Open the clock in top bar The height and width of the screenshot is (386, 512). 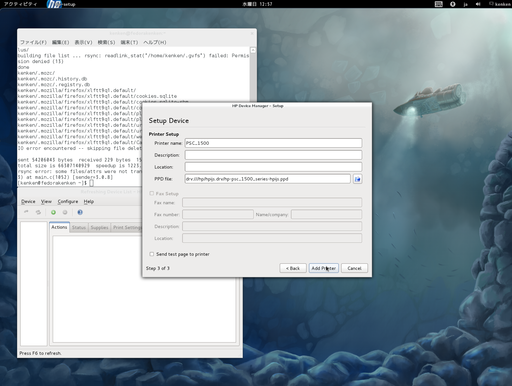pos(257,4)
